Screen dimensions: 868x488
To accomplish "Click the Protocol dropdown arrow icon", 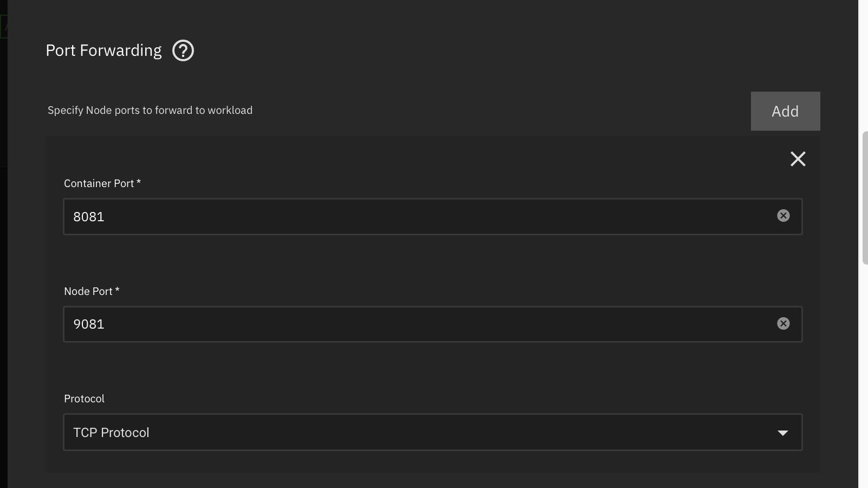I will click(783, 433).
